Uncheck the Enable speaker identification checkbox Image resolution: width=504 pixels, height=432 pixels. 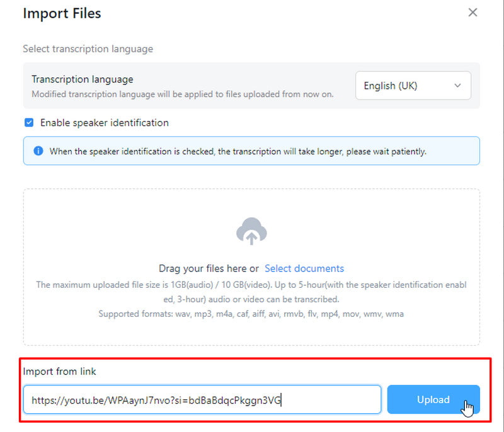coord(29,122)
